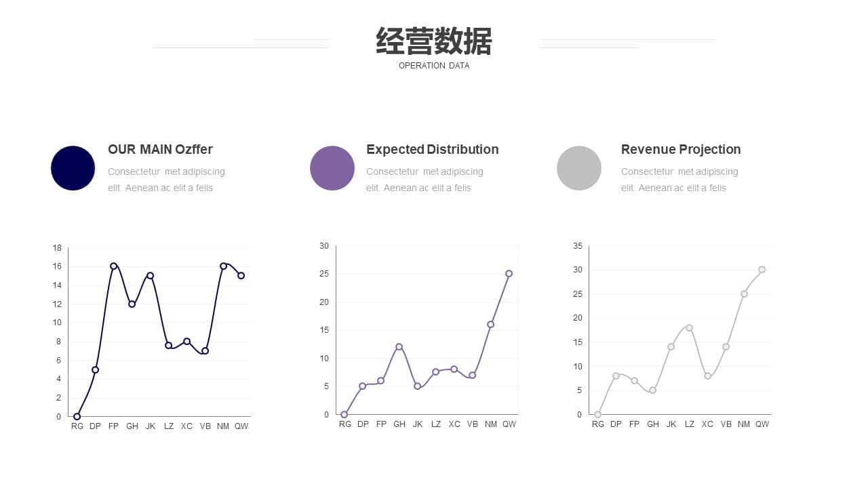Select the OPERATION DATA subtitle
The width and height of the screenshot is (868, 488).
point(434,66)
